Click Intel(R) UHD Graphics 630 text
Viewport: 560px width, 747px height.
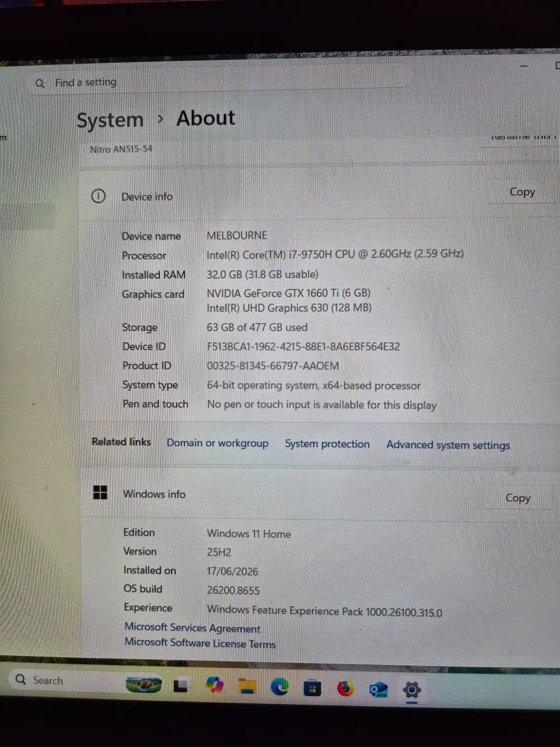pyautogui.click(x=289, y=308)
